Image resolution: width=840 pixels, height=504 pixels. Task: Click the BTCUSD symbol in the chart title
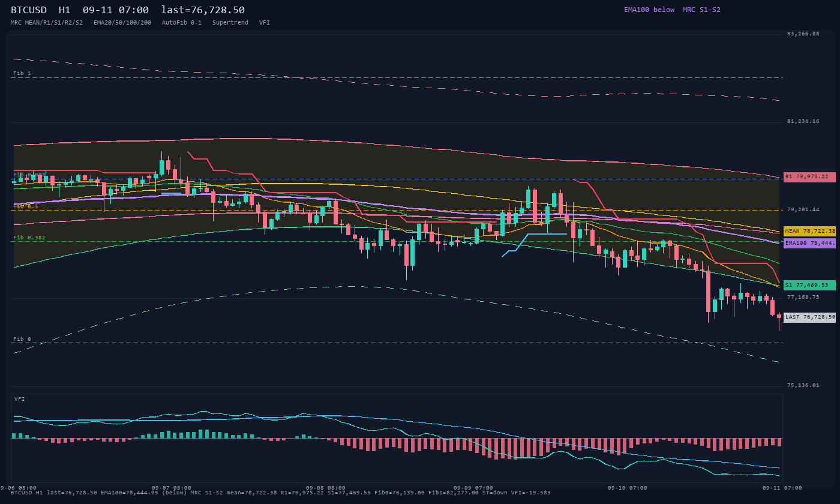[29, 10]
